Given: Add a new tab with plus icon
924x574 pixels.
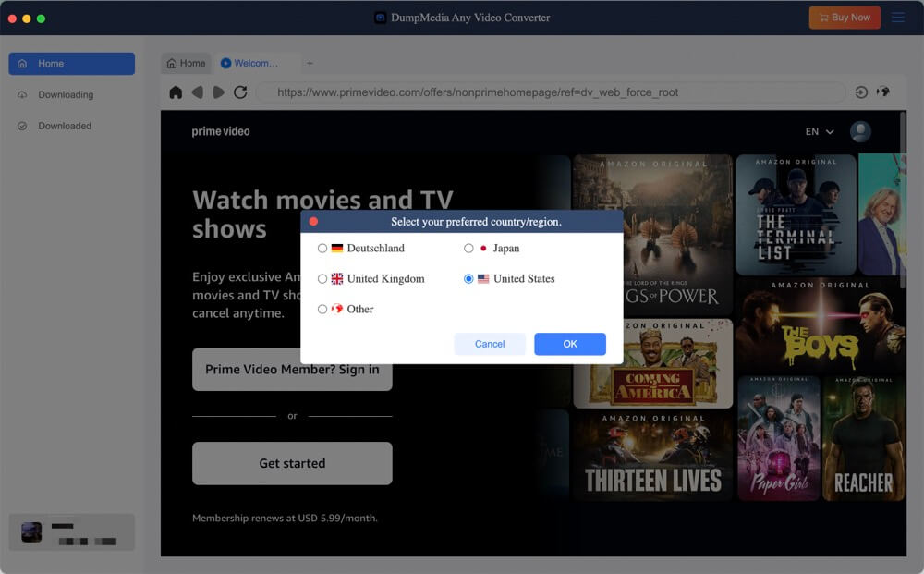Looking at the screenshot, I should click(310, 63).
